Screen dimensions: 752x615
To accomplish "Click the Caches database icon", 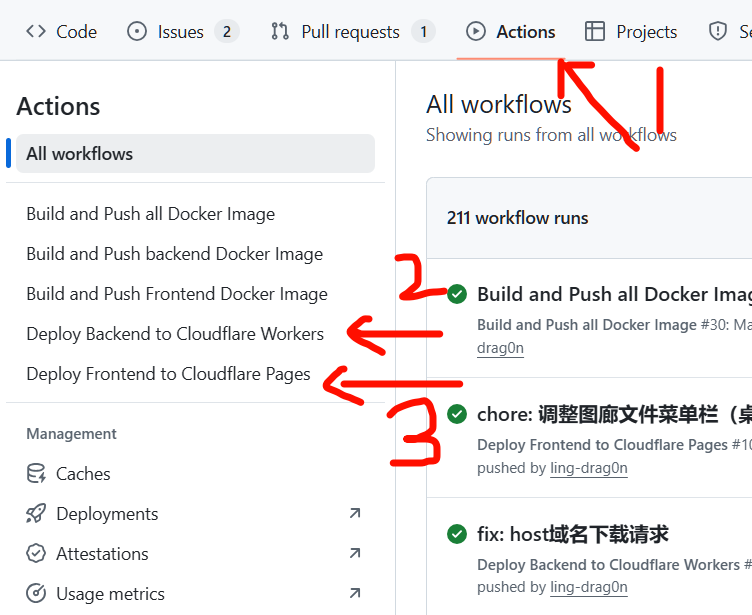I will pyautogui.click(x=36, y=474).
